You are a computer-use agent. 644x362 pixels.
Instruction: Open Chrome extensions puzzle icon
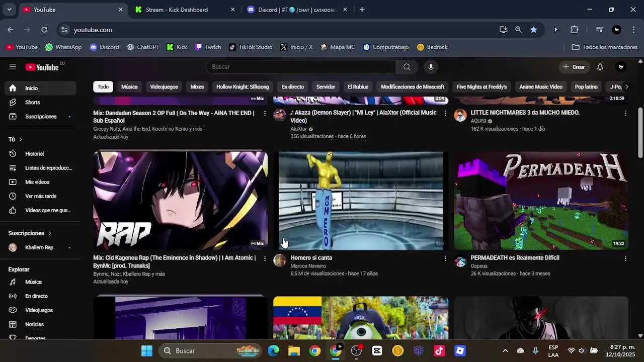pos(574,30)
